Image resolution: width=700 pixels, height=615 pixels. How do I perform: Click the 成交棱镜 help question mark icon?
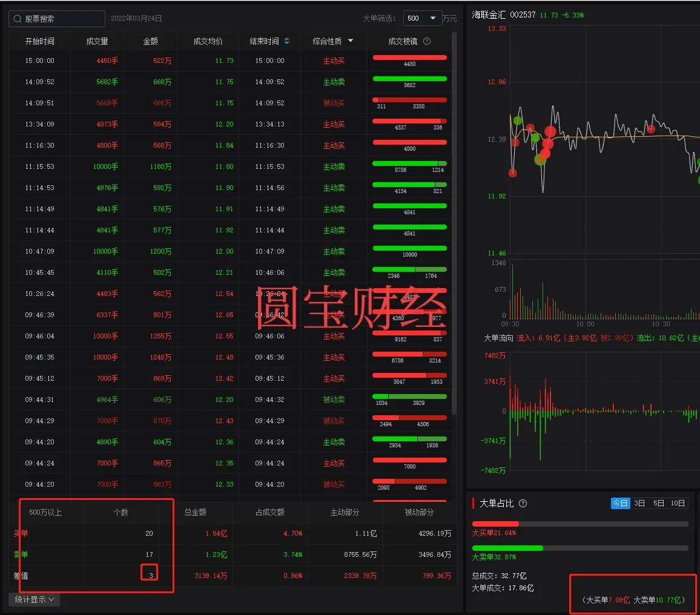[428, 41]
